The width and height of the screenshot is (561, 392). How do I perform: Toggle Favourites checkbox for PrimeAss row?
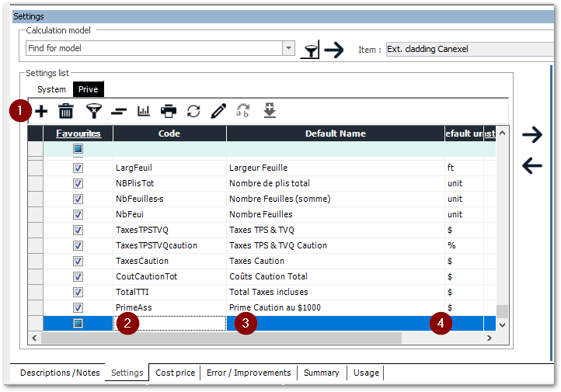click(x=78, y=307)
